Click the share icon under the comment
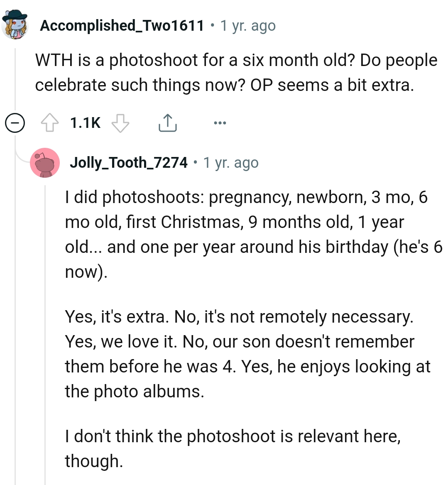 click(x=167, y=122)
